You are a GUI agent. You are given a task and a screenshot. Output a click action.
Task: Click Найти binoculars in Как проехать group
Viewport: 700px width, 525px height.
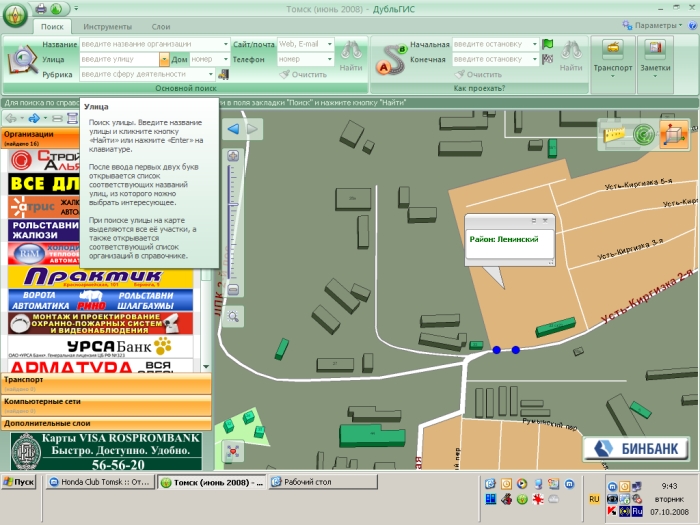[571, 56]
